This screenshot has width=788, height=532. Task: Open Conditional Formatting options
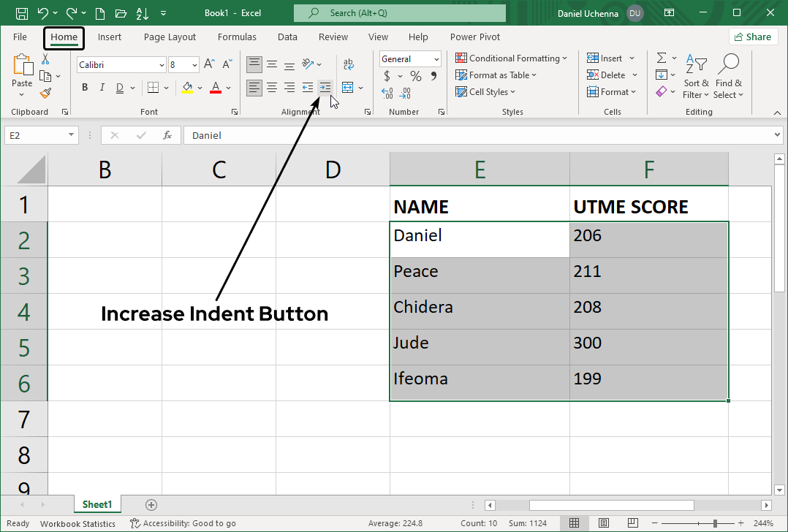pos(512,58)
